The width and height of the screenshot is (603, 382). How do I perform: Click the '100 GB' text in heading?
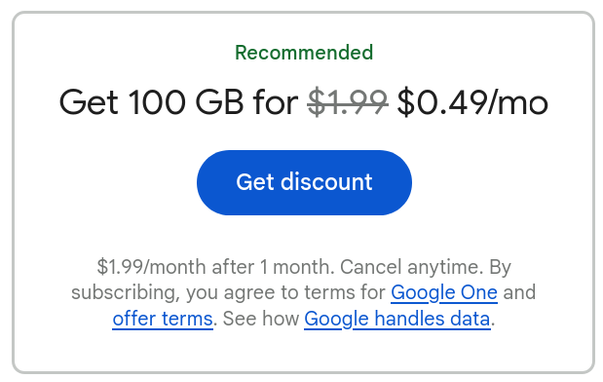click(x=186, y=102)
